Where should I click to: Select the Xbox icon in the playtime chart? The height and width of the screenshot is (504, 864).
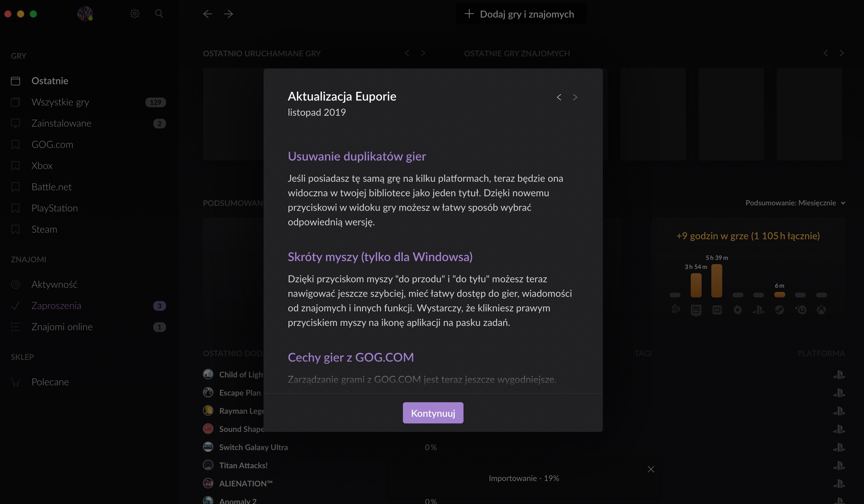[x=821, y=310]
